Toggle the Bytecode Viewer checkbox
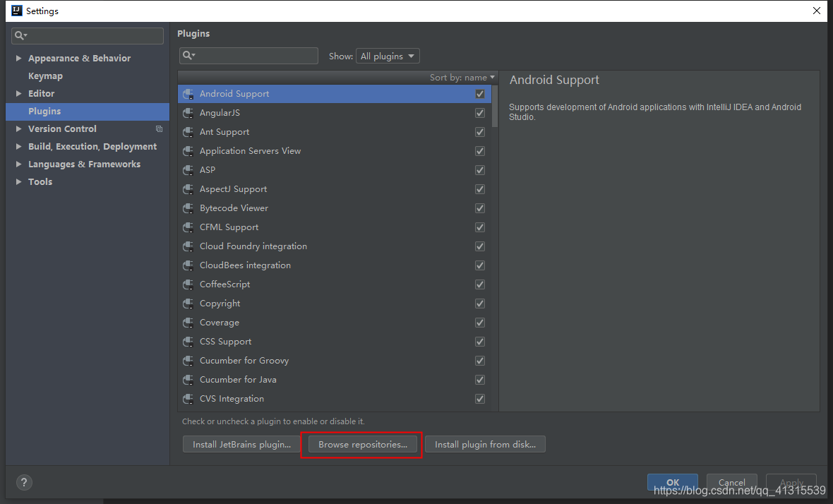 tap(480, 208)
